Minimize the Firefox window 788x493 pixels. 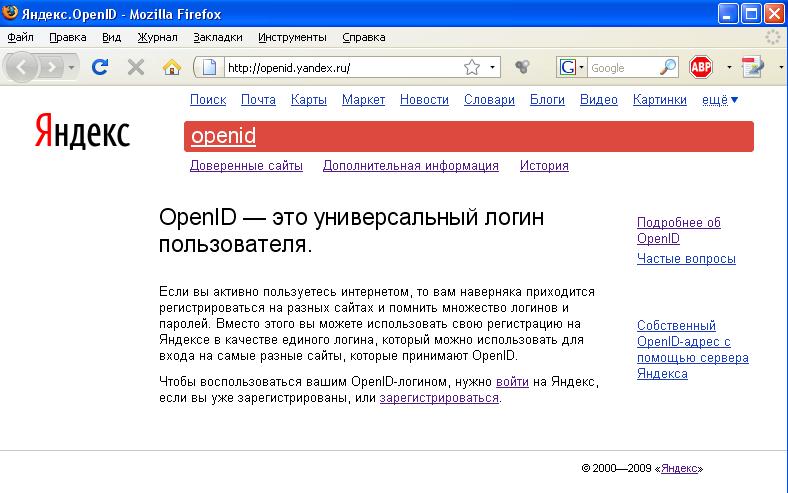tap(727, 14)
